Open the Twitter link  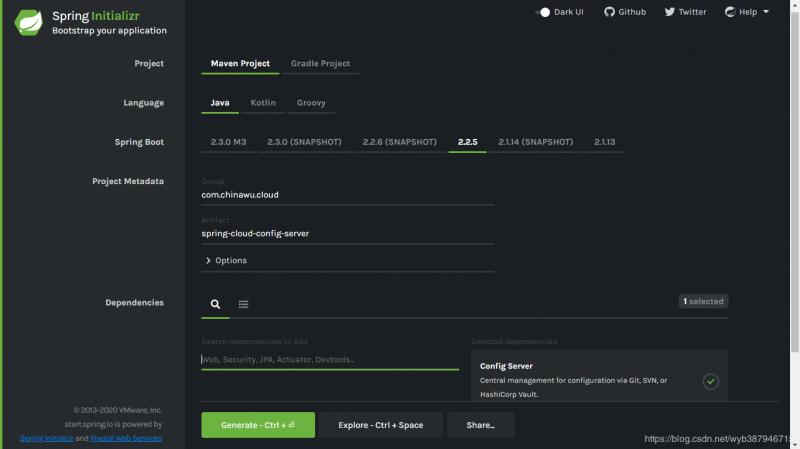coord(685,12)
